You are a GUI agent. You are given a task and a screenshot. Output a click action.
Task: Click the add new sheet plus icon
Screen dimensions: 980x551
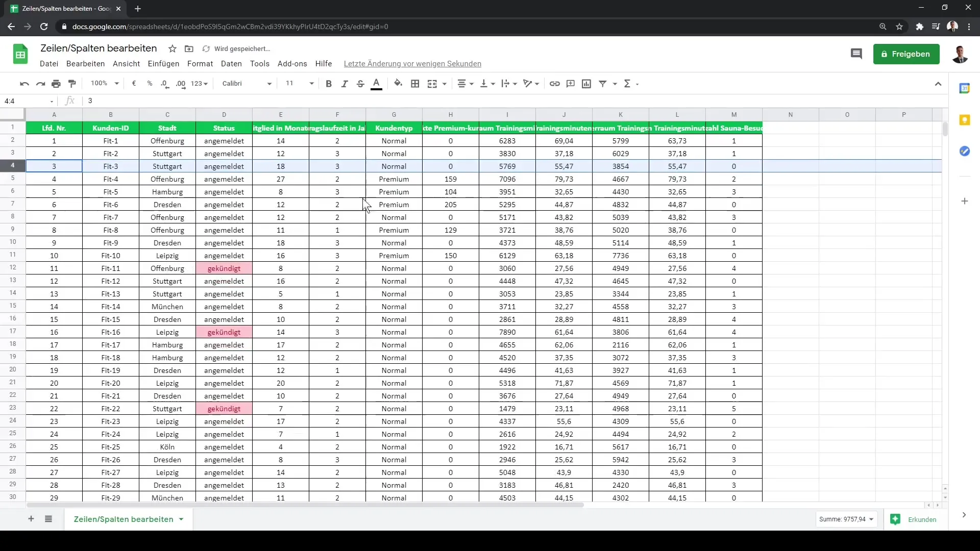(x=30, y=519)
